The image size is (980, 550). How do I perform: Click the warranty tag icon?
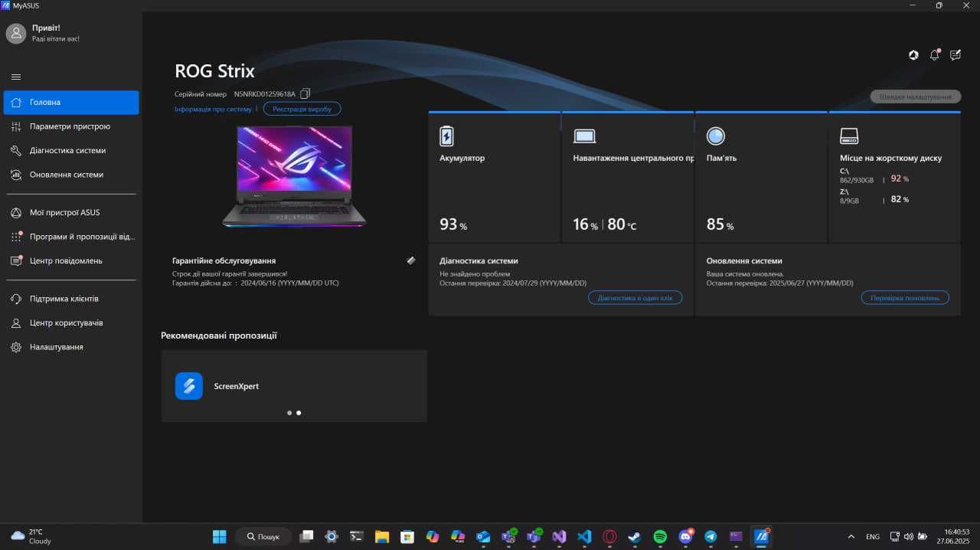411,260
